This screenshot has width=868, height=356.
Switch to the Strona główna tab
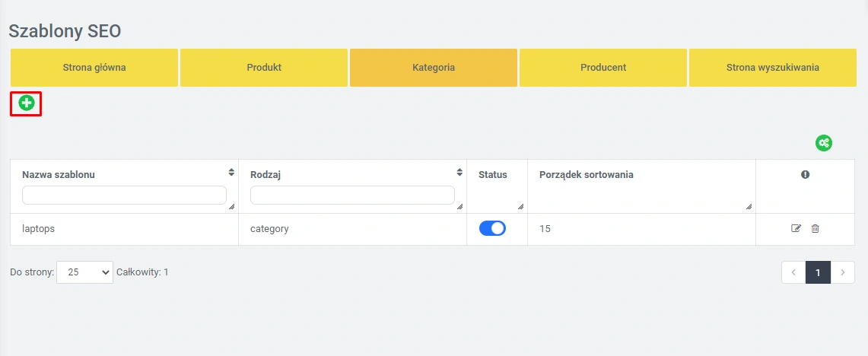pyautogui.click(x=94, y=68)
